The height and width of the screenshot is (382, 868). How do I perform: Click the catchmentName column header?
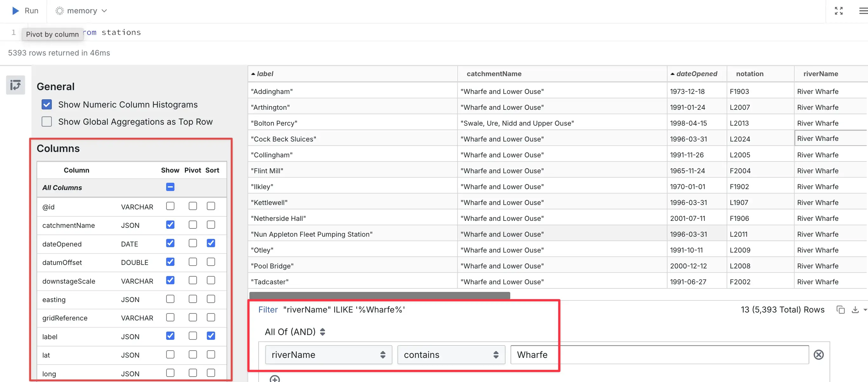pyautogui.click(x=494, y=74)
